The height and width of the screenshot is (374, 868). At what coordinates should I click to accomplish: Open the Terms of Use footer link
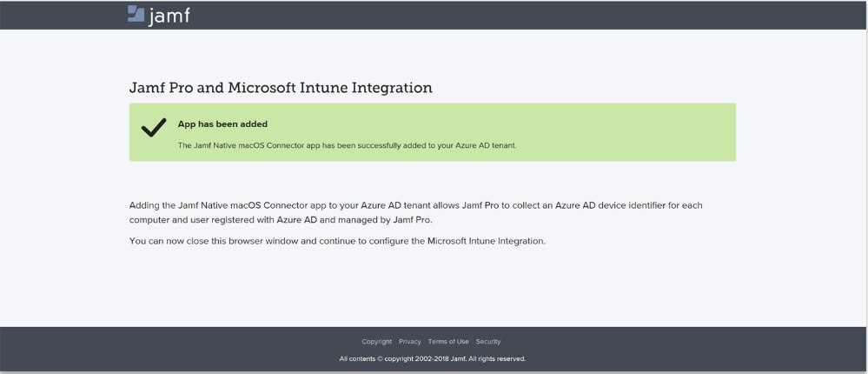point(448,342)
